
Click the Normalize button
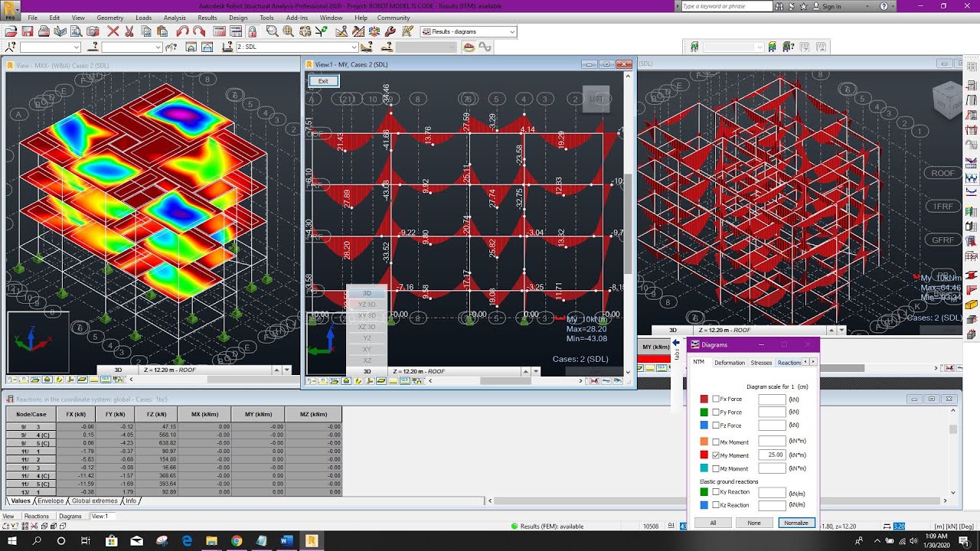click(x=796, y=523)
